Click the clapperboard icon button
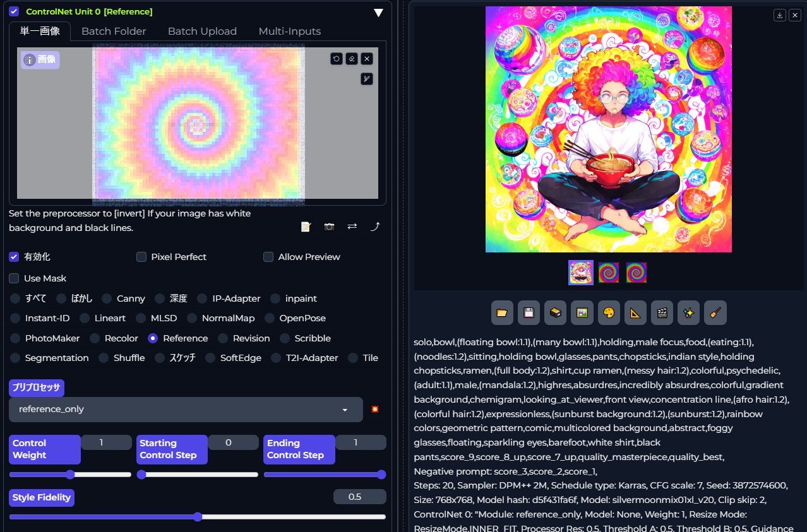Image resolution: width=807 pixels, height=532 pixels. (662, 312)
